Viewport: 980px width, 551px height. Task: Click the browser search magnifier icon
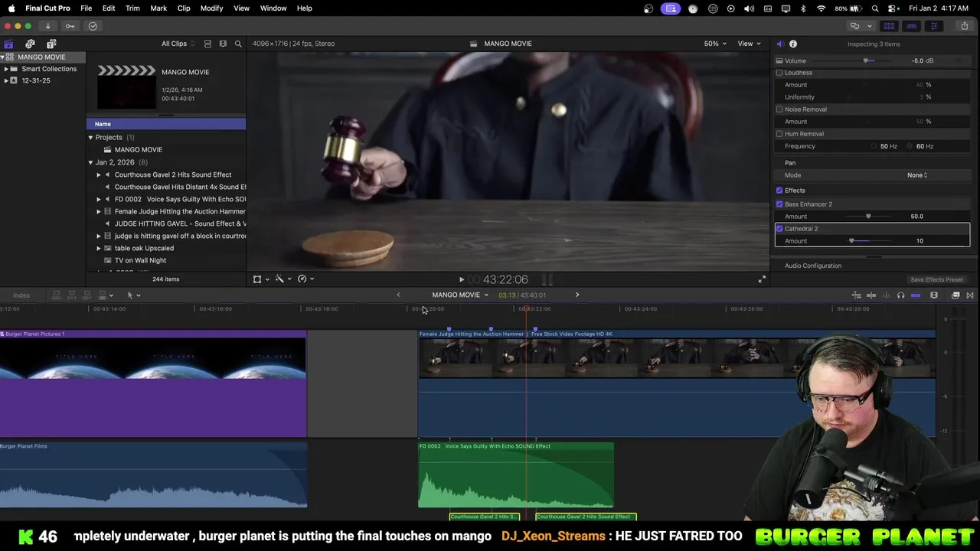238,44
